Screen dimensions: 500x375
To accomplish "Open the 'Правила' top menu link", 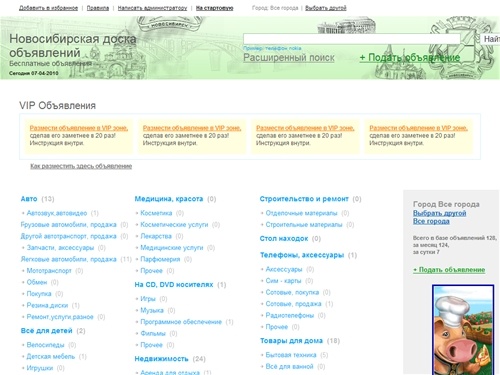I will pos(98,8).
